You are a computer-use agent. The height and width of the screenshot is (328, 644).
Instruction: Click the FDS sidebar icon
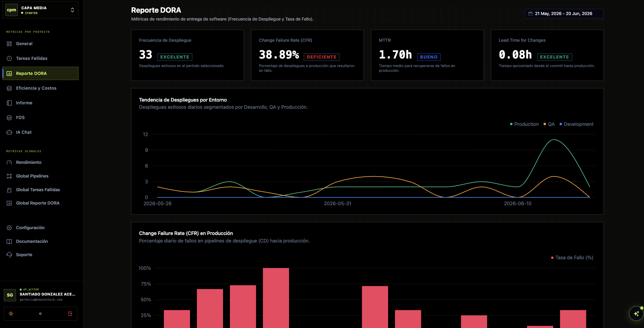(9, 118)
